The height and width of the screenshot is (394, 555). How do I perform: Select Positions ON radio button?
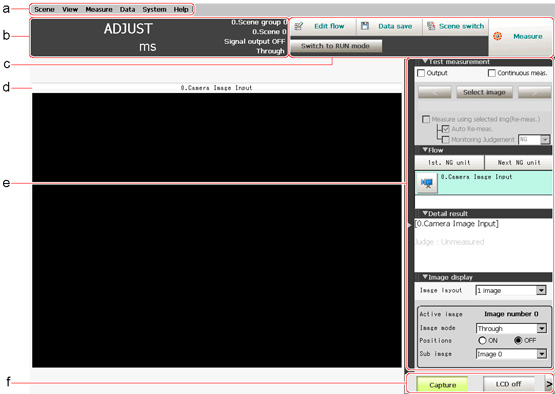pyautogui.click(x=482, y=341)
